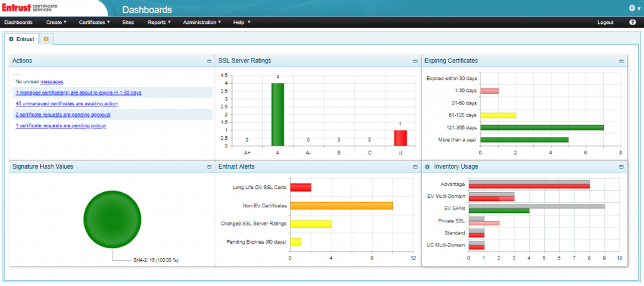Viewport: 644px width, 286px height.
Task: Minimize the Expiring Certificates panel
Action: 621,61
